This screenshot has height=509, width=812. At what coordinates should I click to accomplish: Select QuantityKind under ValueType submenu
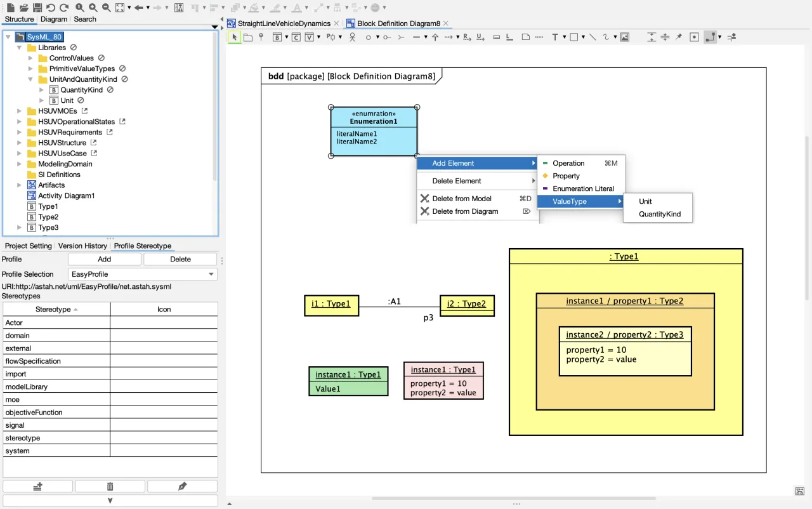coord(657,214)
